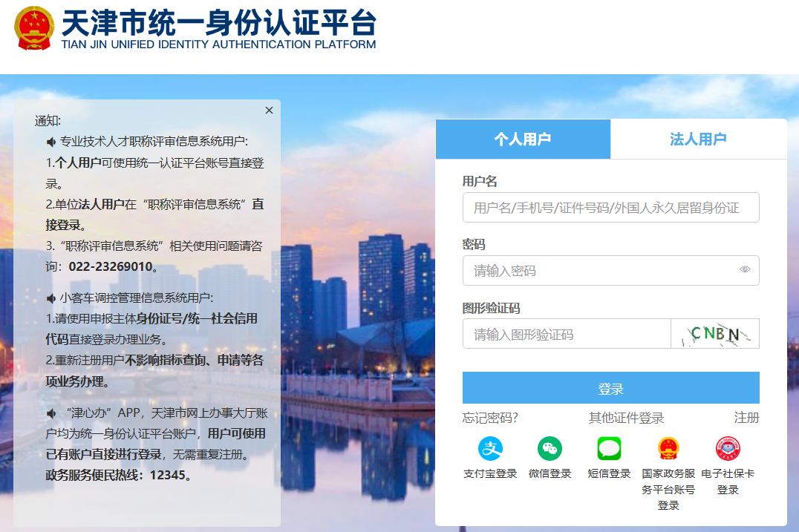Focus the 密码 input field

point(610,270)
